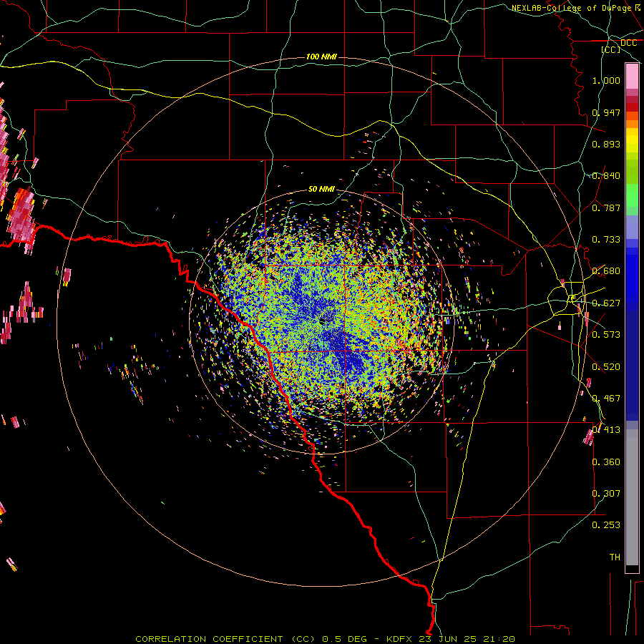
Task: Click the 0.573 scale value
Action: (x=606, y=335)
